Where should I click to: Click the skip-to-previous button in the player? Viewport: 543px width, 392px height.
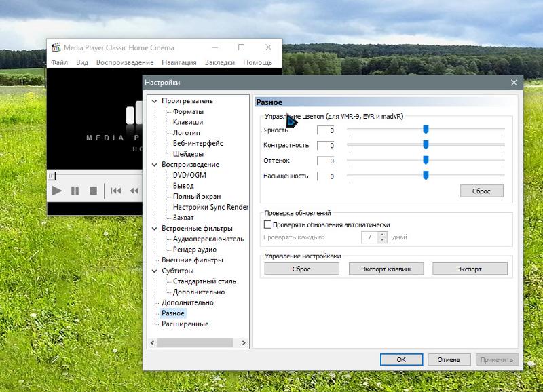pyautogui.click(x=116, y=191)
